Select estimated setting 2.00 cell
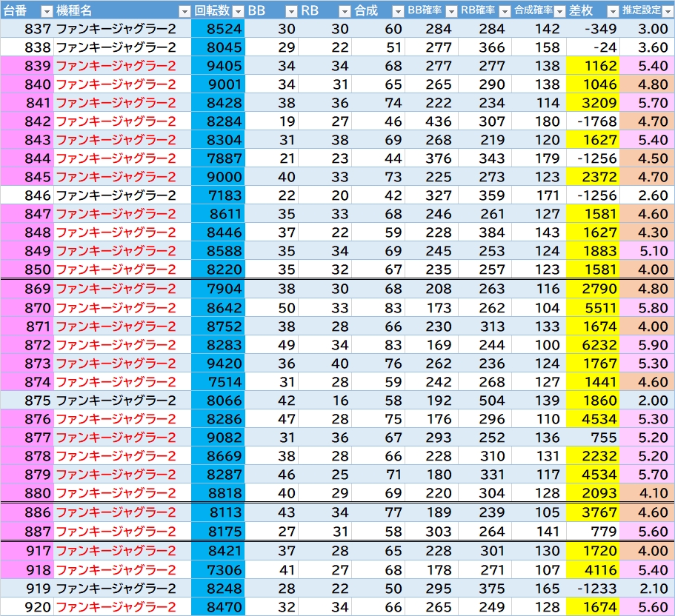Screen dimensions: 675x616 [647, 401]
